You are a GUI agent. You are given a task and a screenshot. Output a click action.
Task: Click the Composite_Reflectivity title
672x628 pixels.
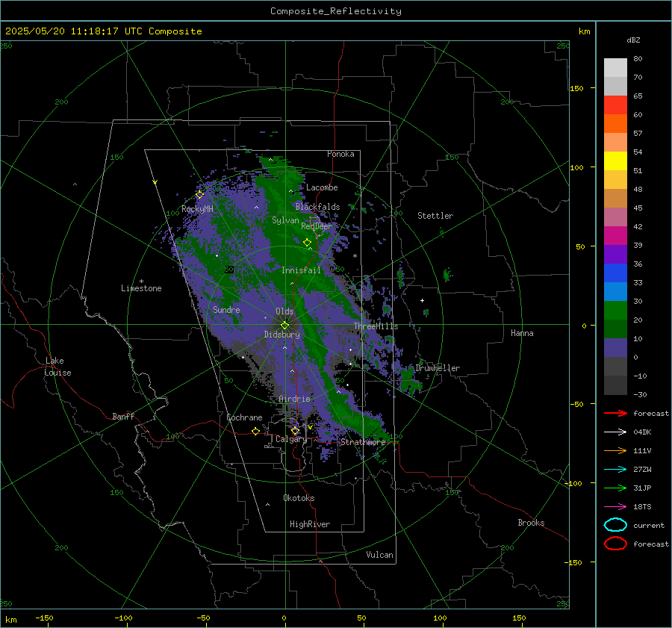pyautogui.click(x=336, y=11)
